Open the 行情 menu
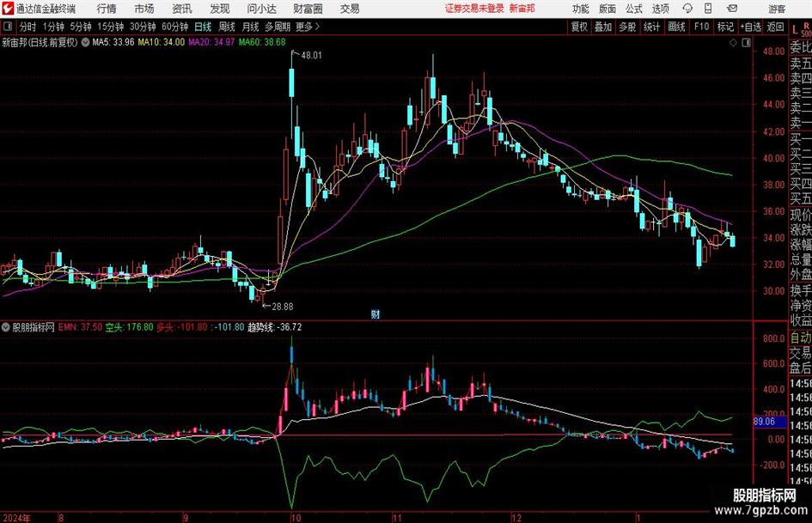The image size is (812, 523). 107,9
